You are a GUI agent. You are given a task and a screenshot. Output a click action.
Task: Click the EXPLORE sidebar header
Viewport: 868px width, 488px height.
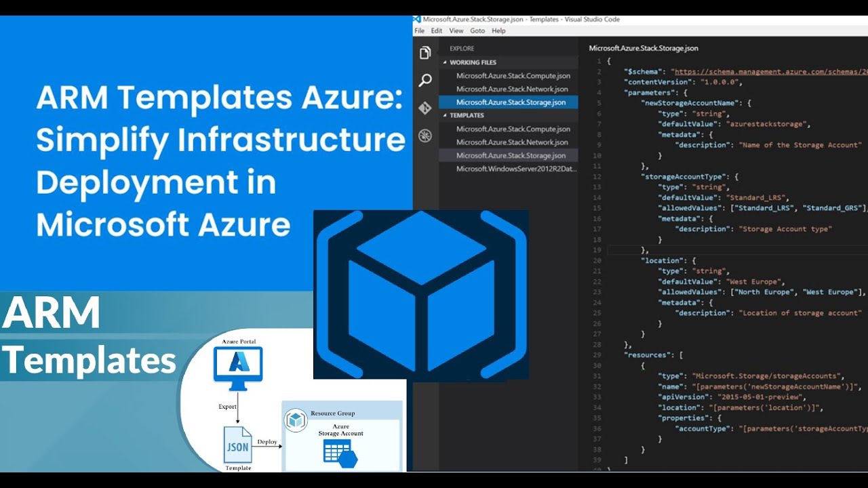(462, 49)
